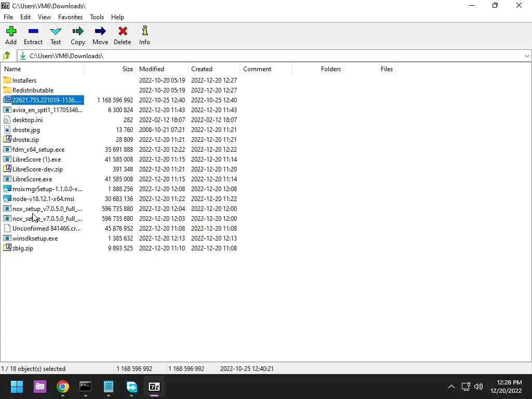532x399 pixels.
Task: Click the purple file manager taskbar icon
Action: coord(40,387)
